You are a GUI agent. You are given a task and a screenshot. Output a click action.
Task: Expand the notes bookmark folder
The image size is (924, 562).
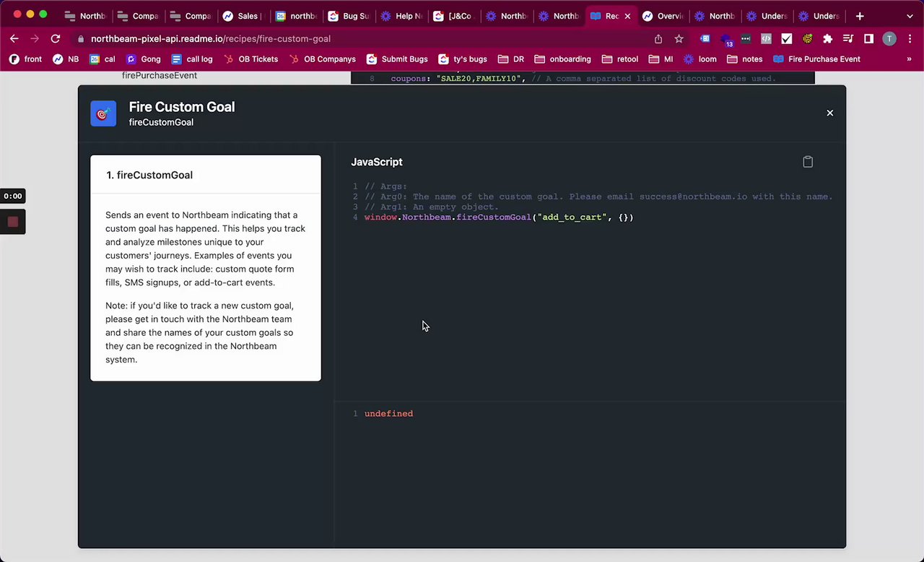[x=745, y=59]
